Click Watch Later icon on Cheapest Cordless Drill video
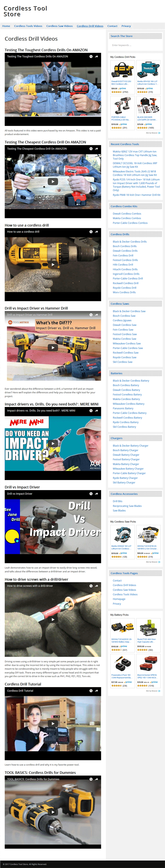This screenshot has width=165, height=868. point(91,149)
